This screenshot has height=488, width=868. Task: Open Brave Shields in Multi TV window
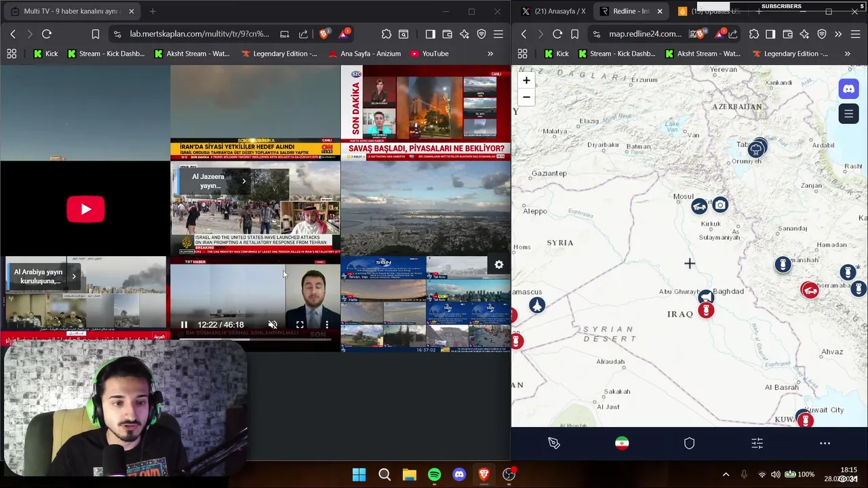325,34
